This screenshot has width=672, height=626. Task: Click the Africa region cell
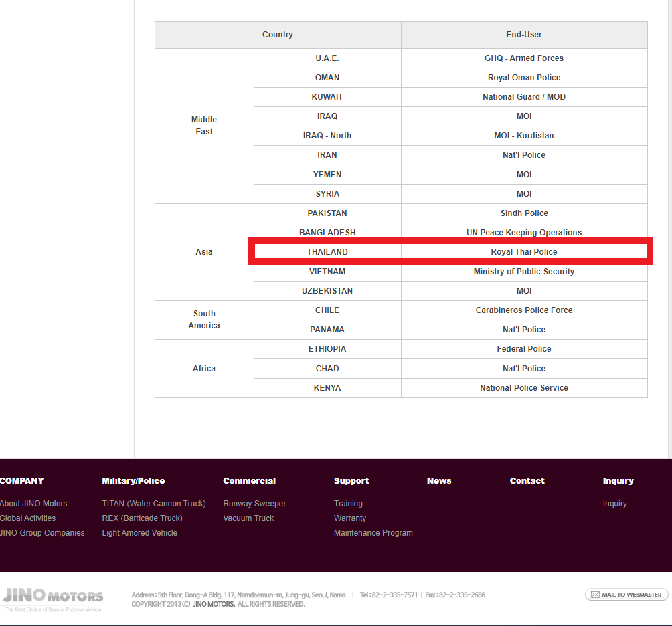pos(204,369)
